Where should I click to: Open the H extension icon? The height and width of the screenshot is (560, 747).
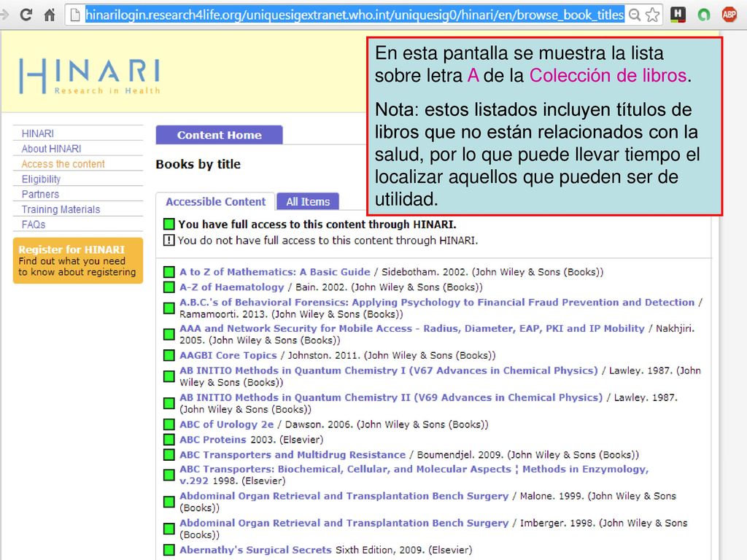click(678, 15)
